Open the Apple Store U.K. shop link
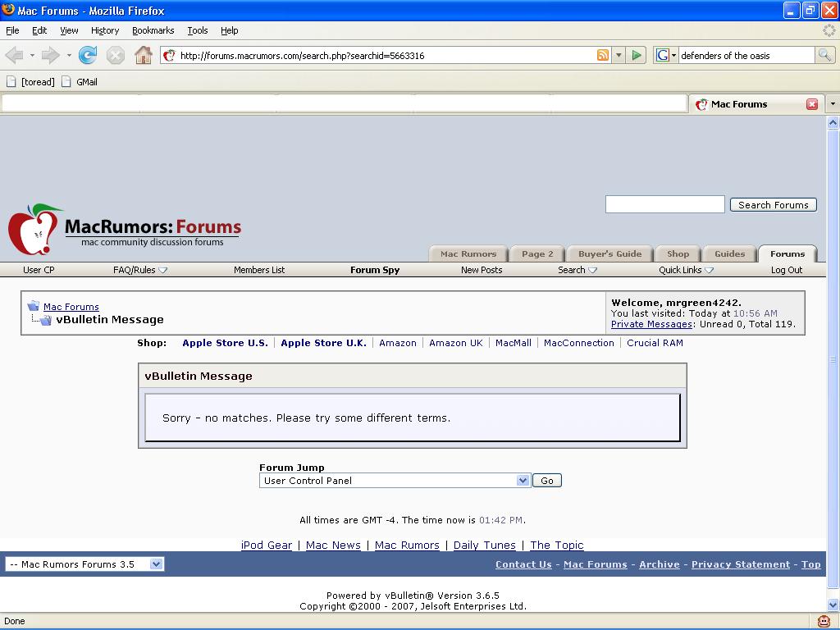840x630 pixels. [323, 343]
